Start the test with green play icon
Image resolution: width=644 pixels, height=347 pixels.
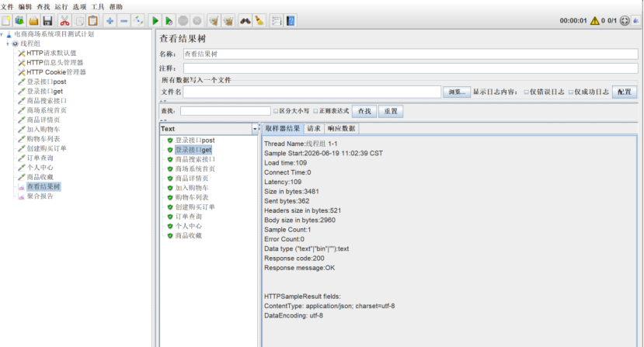point(155,20)
